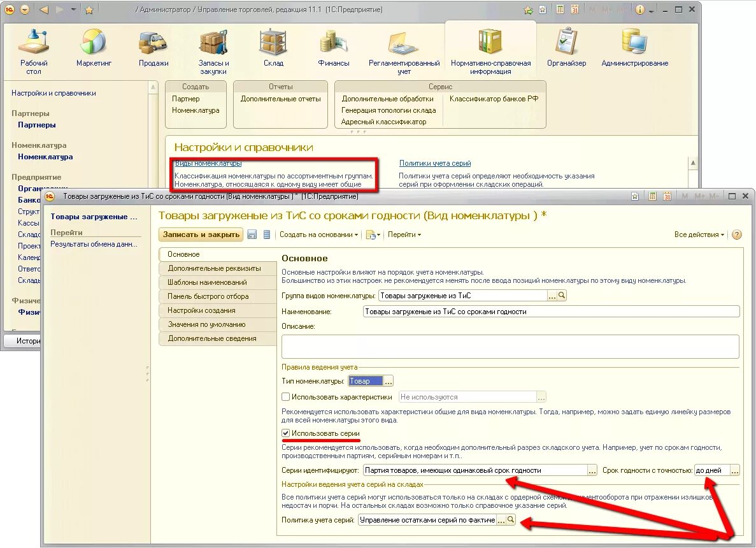
Task: Switch to Панель быстрого отбора tab
Action: pyautogui.click(x=217, y=296)
